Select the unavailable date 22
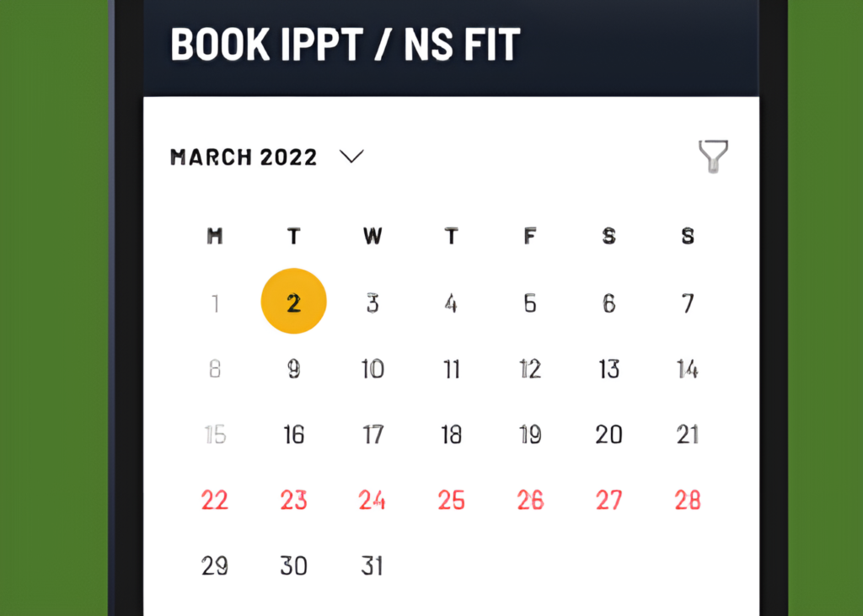This screenshot has height=616, width=863. click(x=215, y=500)
